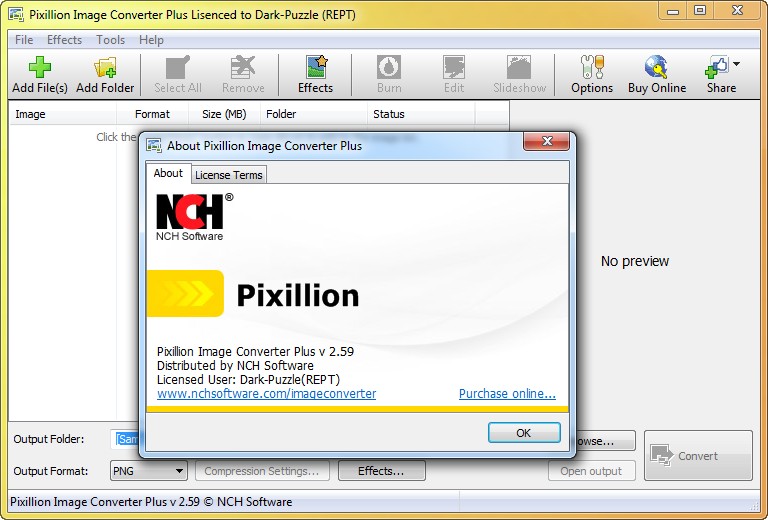Click the Convert button
The image size is (768, 520).
pyautogui.click(x=698, y=456)
